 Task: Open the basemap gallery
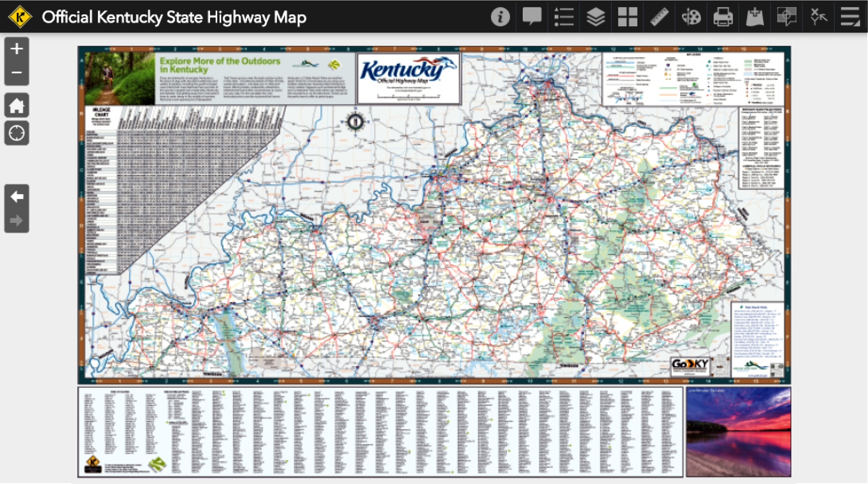tap(626, 17)
